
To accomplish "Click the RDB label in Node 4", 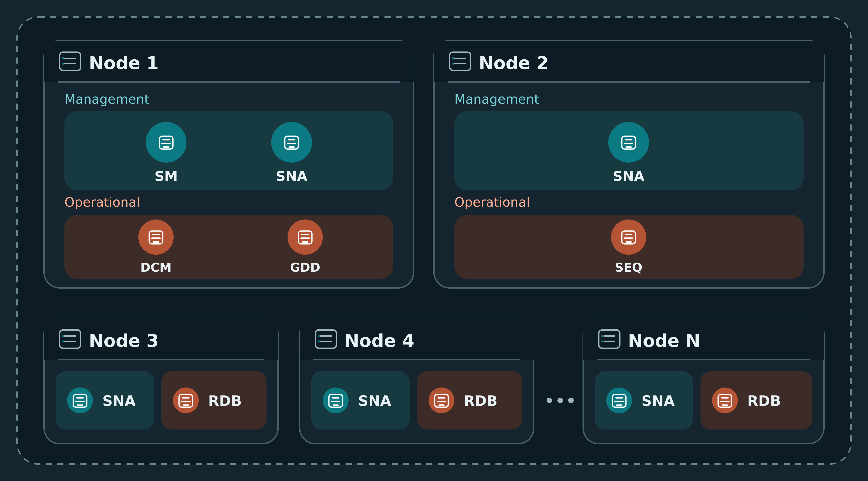I will 481,401.
